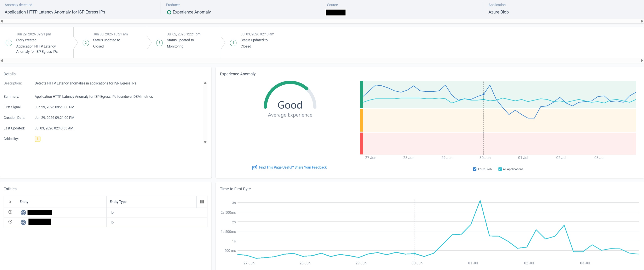Open the column chooser icon in Entities table

pos(202,202)
